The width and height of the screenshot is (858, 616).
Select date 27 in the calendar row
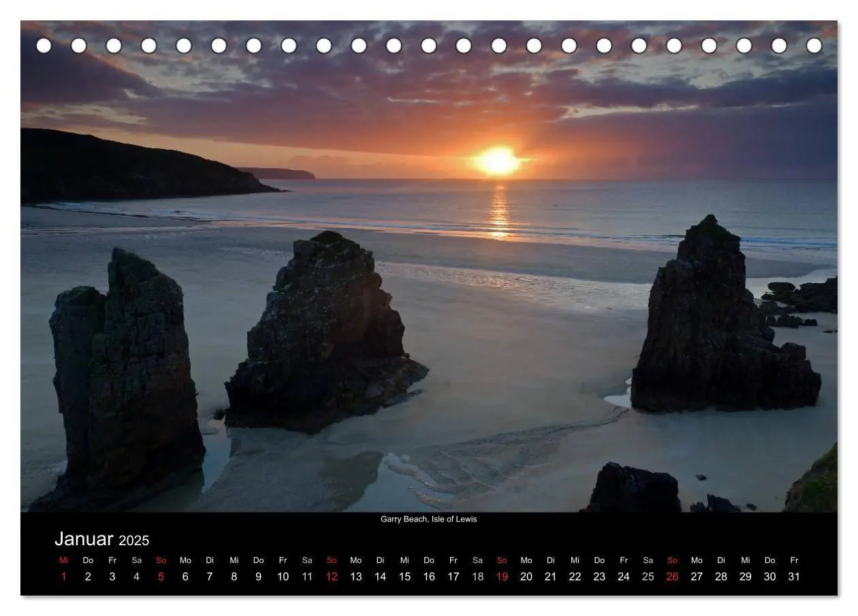coord(697,577)
